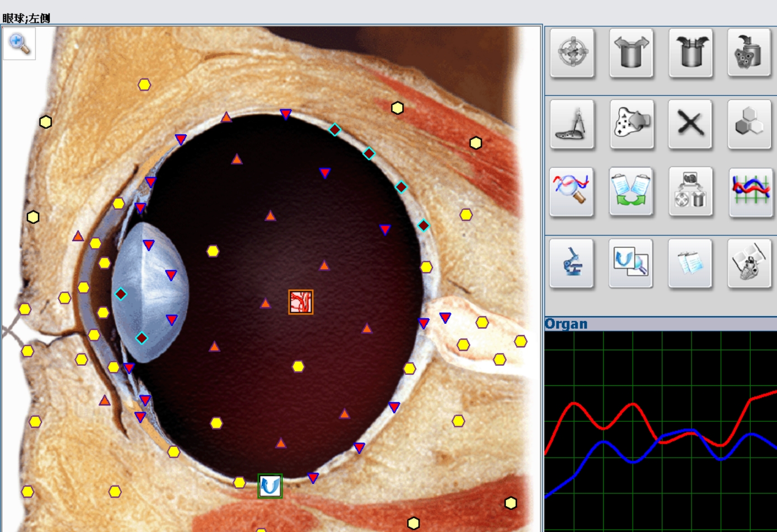Select the compass divider measuring tool icon
Screen dimensions: 777x532
coord(572,124)
